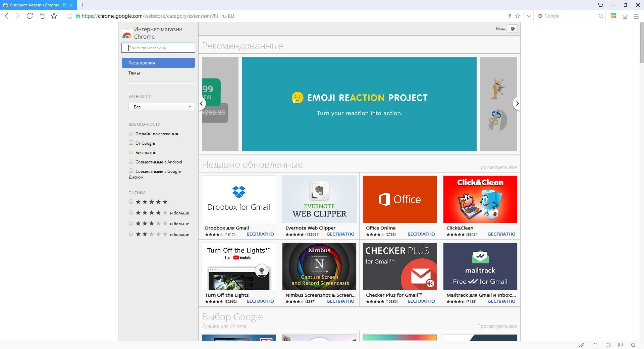Select two stars и больше rating

click(x=131, y=234)
